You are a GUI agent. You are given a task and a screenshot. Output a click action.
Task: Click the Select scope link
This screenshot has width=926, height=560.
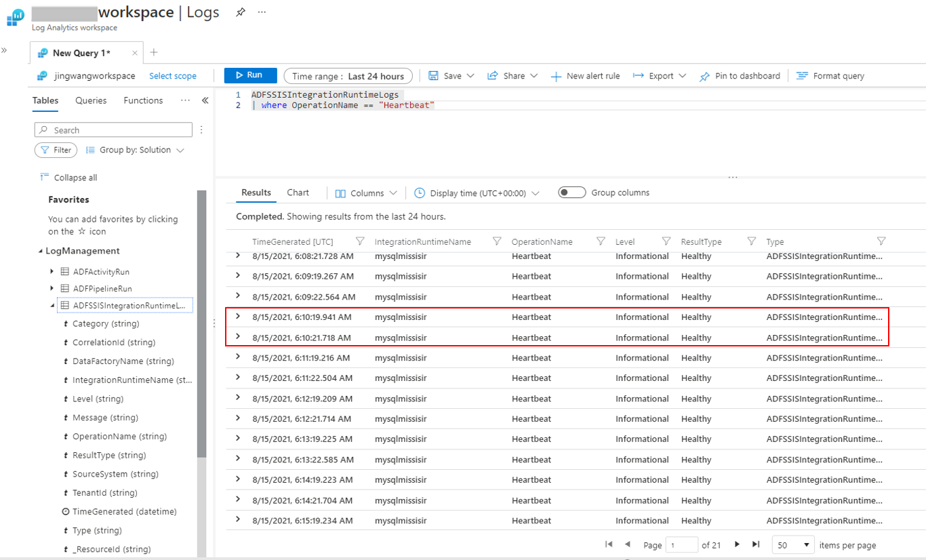(x=172, y=76)
